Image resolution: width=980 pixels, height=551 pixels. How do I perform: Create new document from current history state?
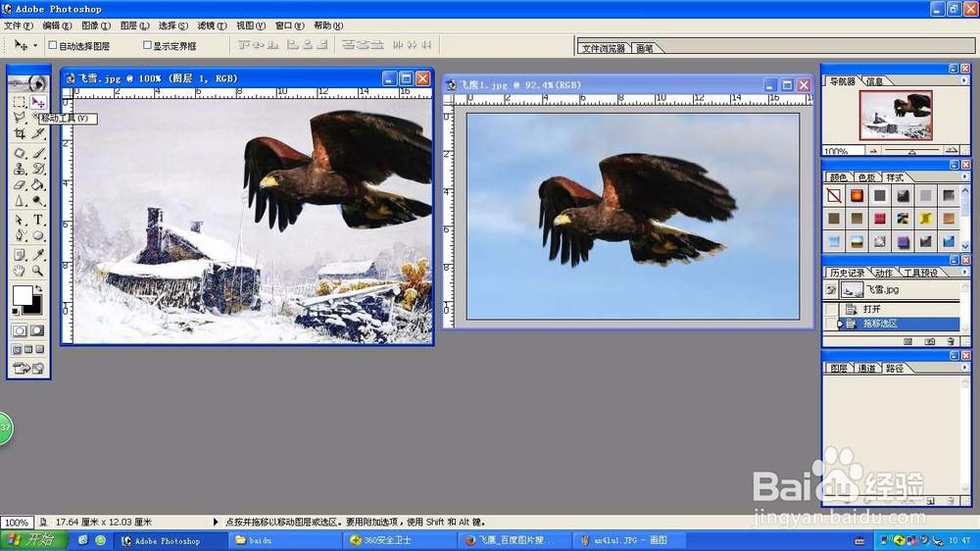click(908, 341)
